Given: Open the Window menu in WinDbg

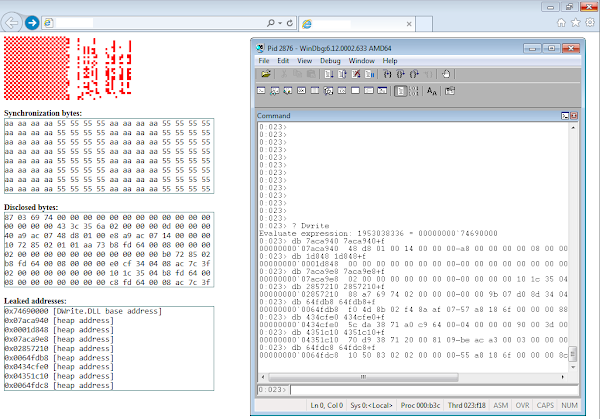Looking at the screenshot, I should [362, 61].
